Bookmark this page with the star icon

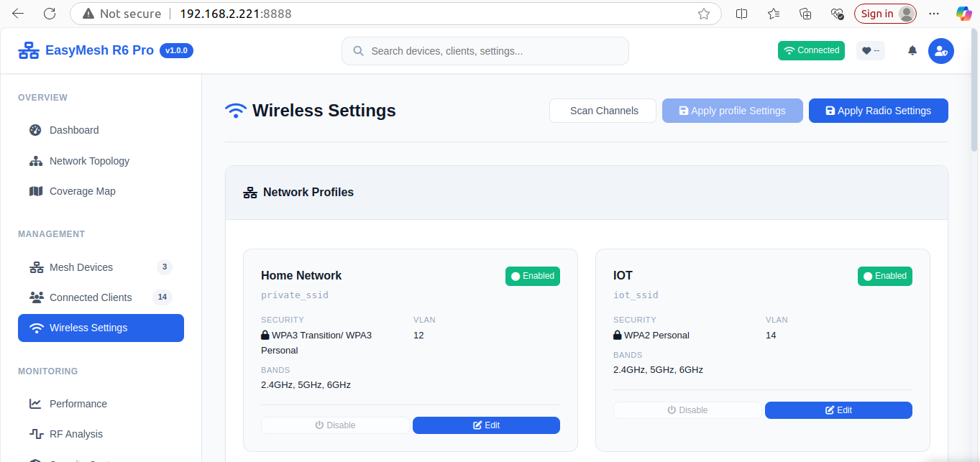704,14
